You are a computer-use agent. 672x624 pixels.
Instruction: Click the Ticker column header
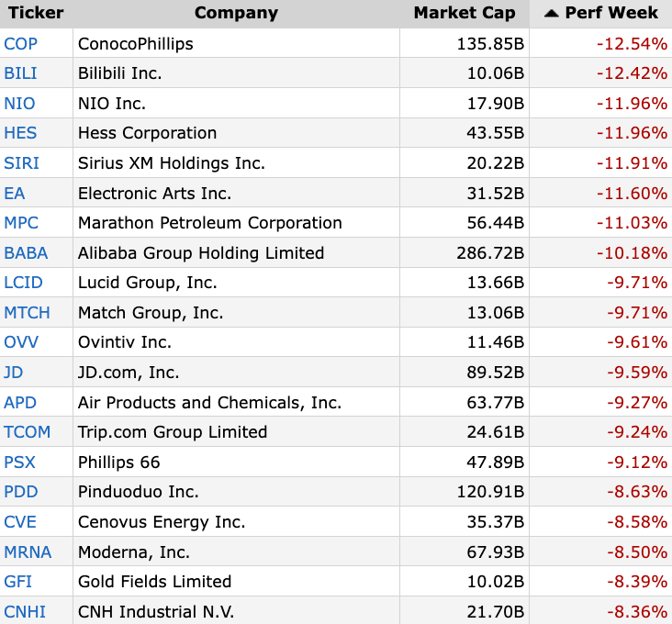coord(36,13)
